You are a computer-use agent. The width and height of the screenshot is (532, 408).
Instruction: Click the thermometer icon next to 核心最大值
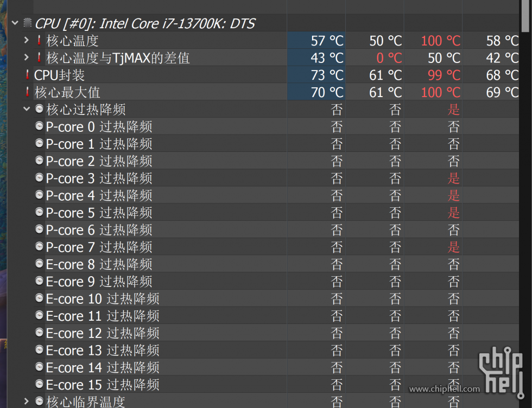[x=28, y=92]
